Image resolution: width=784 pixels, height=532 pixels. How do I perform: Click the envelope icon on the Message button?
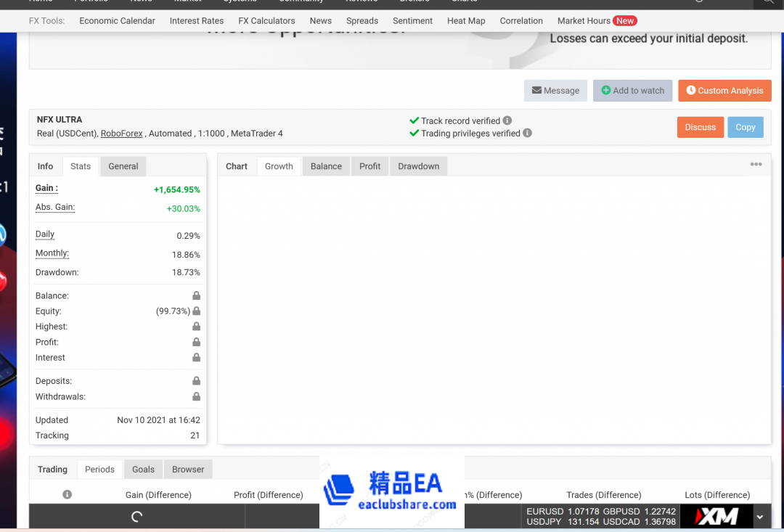tap(539, 90)
